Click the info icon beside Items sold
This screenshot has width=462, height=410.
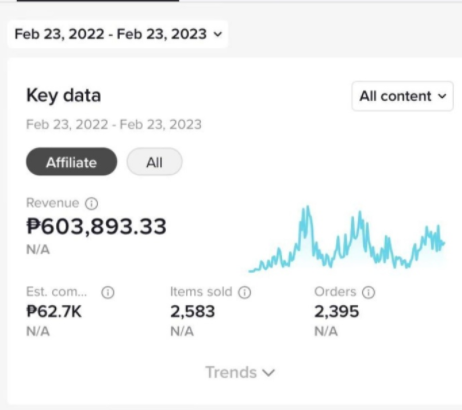pyautogui.click(x=244, y=292)
